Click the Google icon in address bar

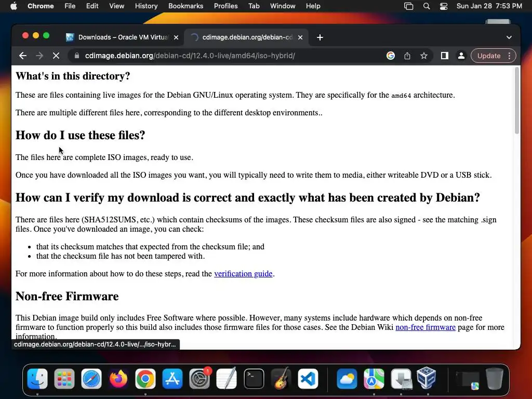coord(391,56)
